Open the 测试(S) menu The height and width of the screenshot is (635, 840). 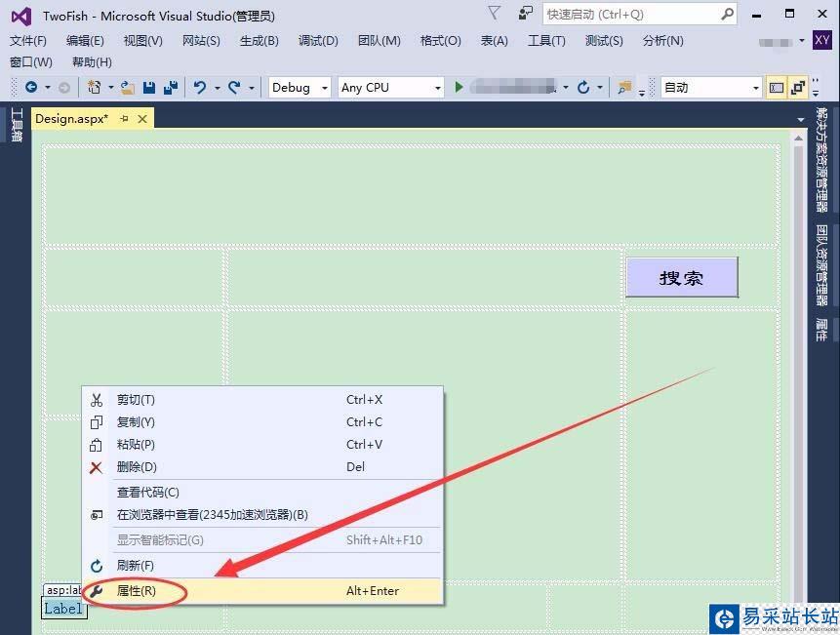pos(604,41)
